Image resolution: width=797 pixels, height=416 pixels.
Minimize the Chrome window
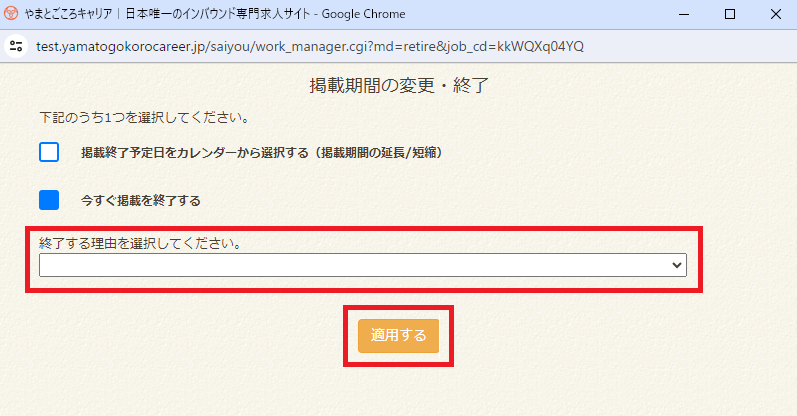click(685, 14)
